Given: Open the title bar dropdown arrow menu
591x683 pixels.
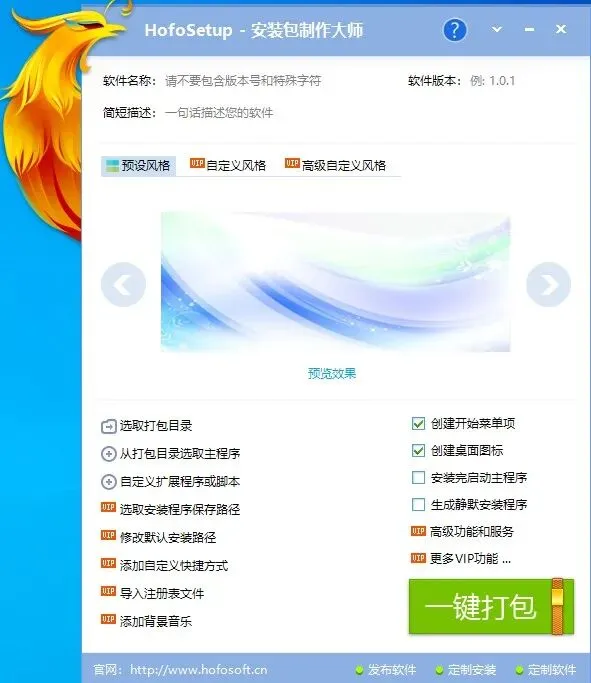Looking at the screenshot, I should point(496,30).
